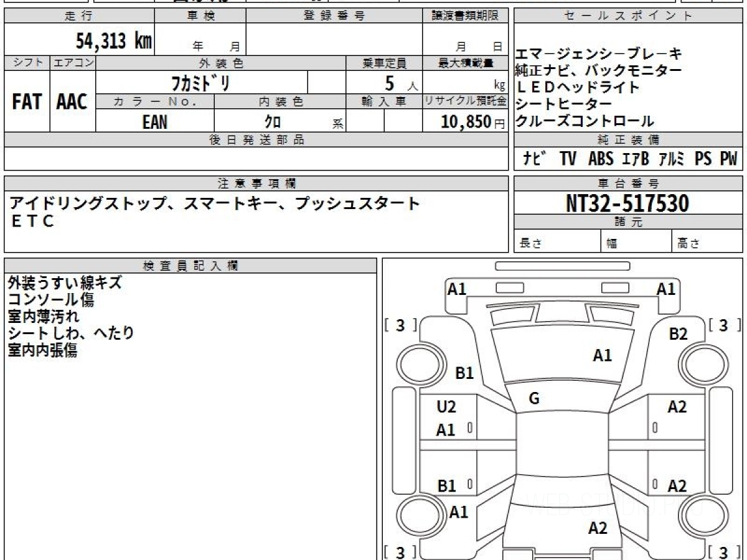This screenshot has width=747, height=560.
Task: Click the エアB equipment entry
Action: click(636, 159)
